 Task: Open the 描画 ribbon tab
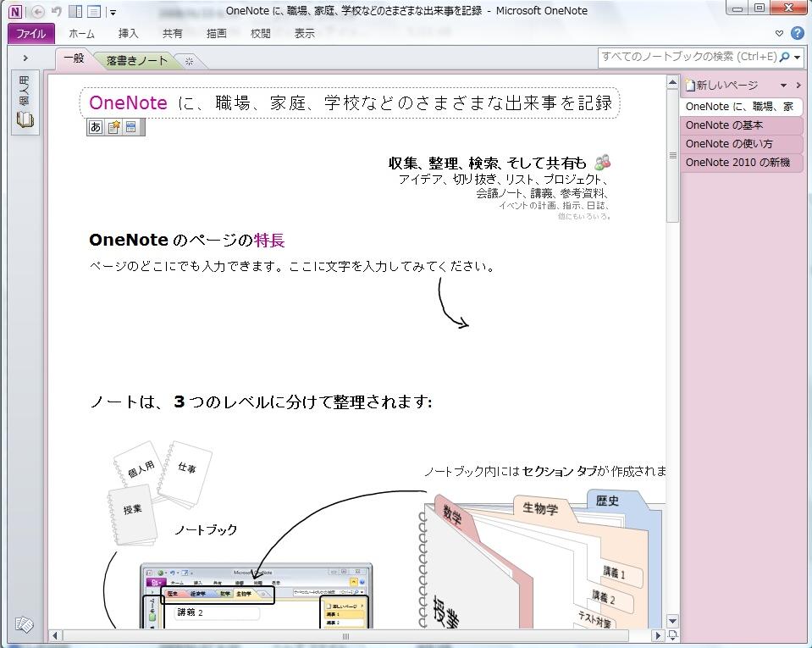(x=216, y=34)
